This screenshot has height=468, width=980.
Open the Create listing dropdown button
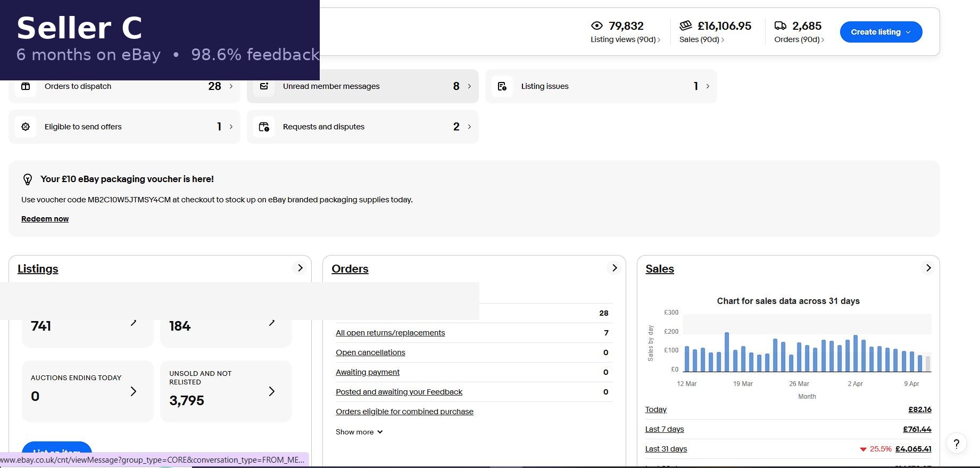[x=881, y=32]
